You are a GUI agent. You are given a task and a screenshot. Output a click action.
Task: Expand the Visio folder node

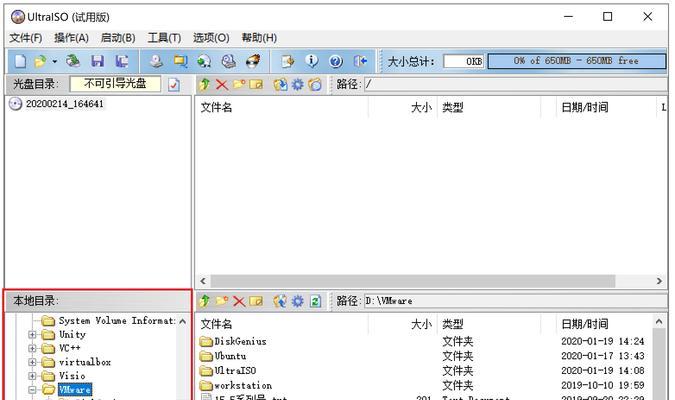click(32, 376)
